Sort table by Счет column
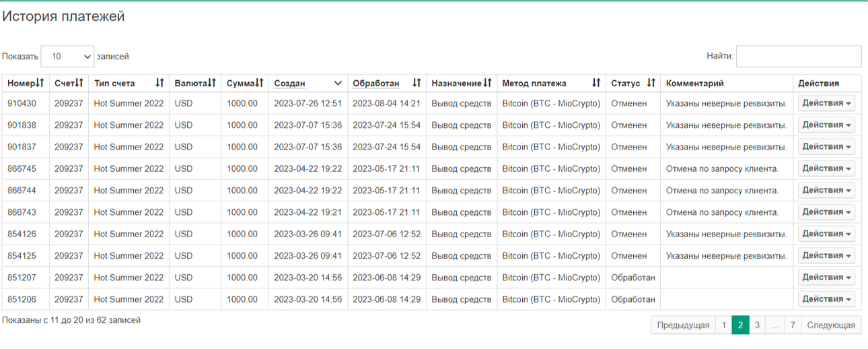 (69, 84)
